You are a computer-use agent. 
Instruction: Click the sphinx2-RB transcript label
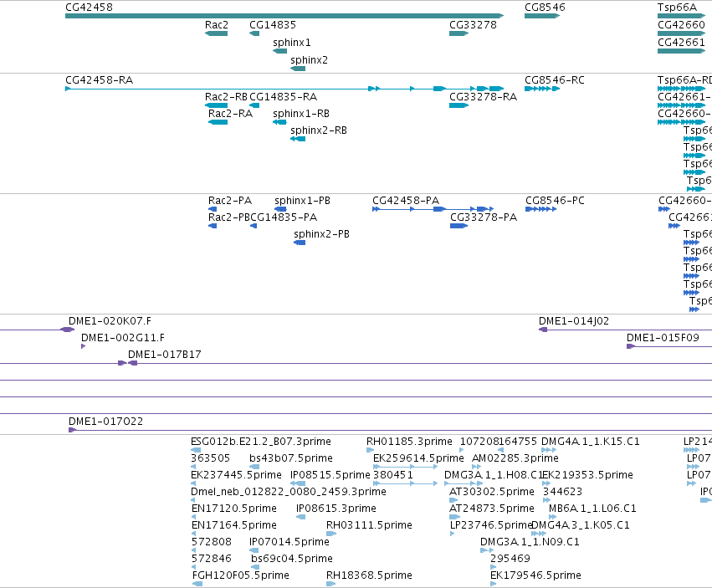click(319, 130)
